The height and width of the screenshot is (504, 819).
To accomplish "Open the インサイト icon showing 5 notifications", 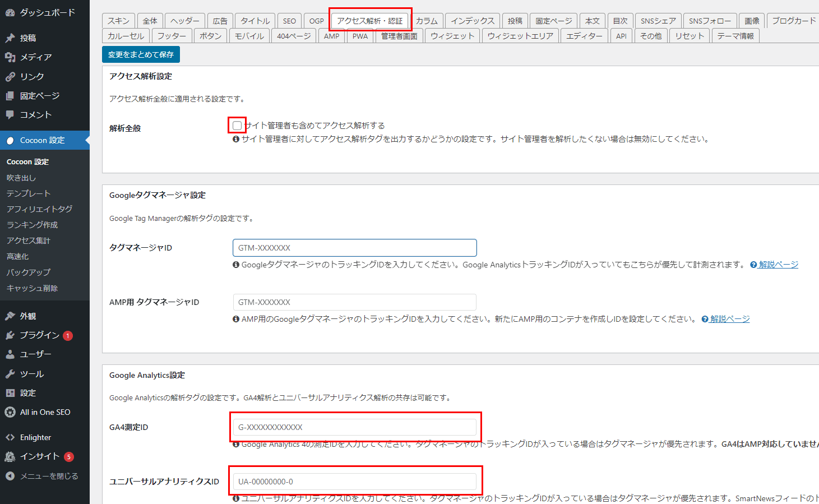I will [11, 456].
